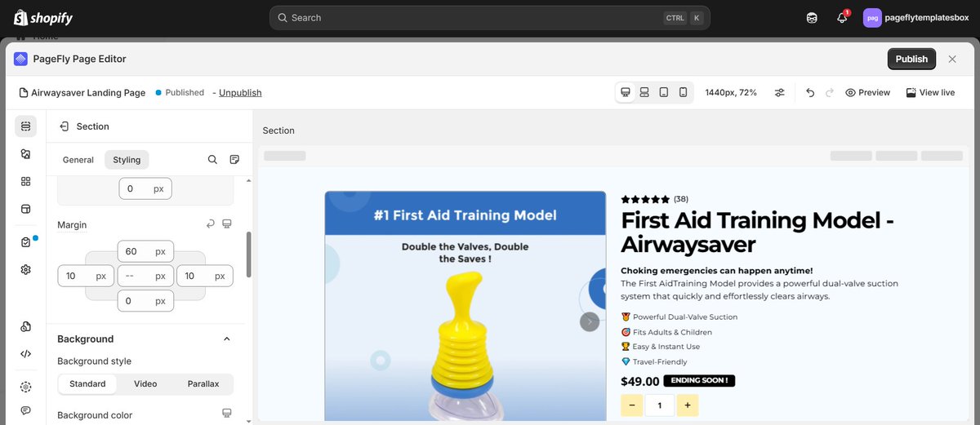This screenshot has height=425, width=980.
Task: Edit the quantity field showing 1
Action: (x=660, y=405)
